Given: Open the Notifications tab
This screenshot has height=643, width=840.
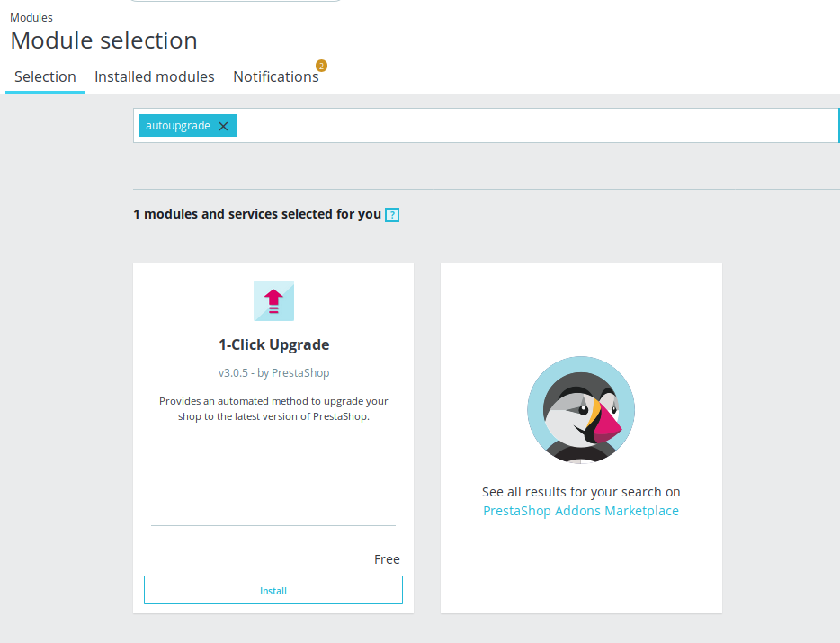Looking at the screenshot, I should point(276,76).
